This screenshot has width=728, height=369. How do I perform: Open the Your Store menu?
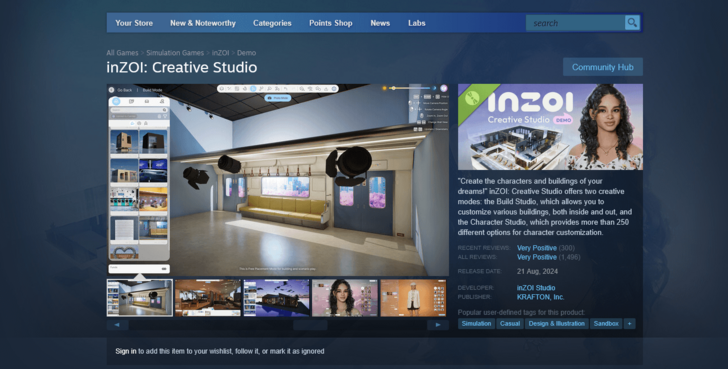[x=134, y=23]
